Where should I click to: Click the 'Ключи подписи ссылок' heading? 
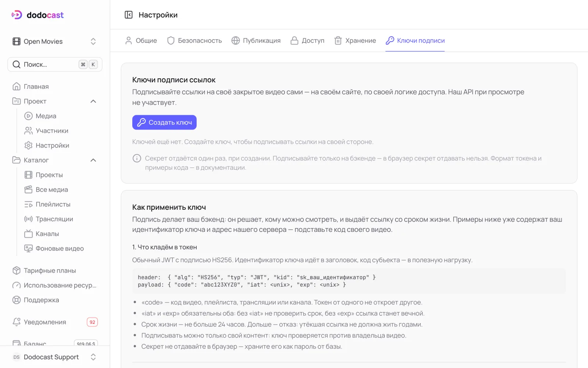tap(174, 80)
